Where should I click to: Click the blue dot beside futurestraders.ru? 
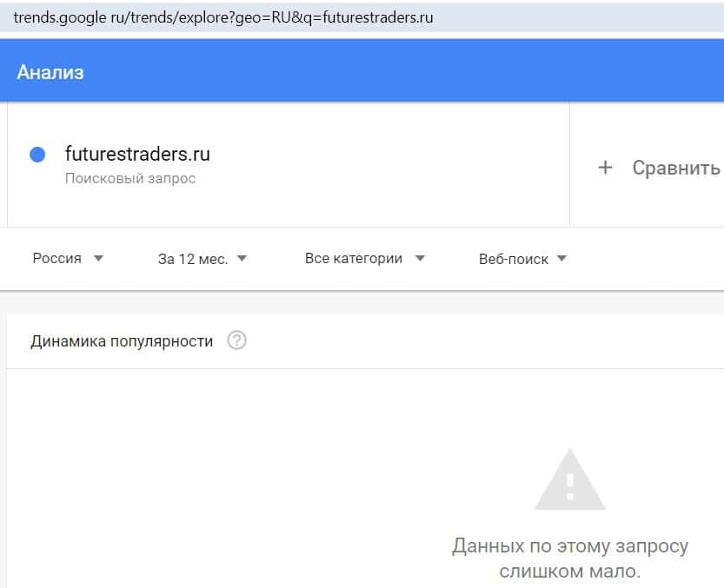pyautogui.click(x=37, y=155)
